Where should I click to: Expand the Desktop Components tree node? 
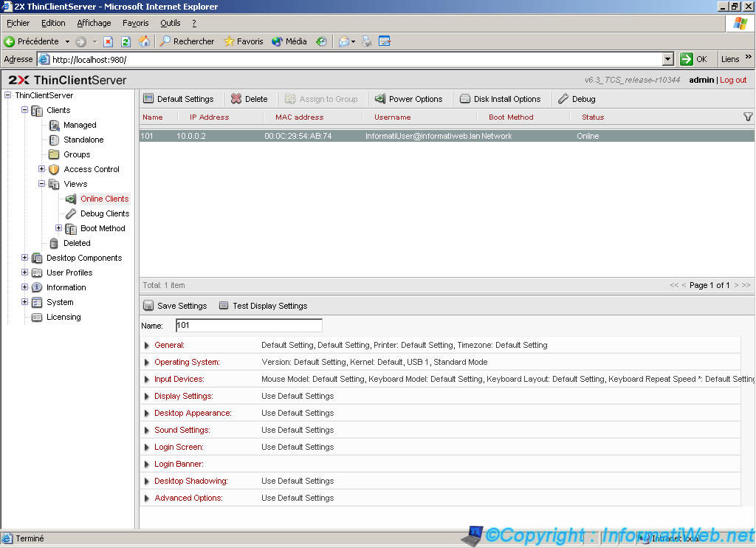coord(24,258)
